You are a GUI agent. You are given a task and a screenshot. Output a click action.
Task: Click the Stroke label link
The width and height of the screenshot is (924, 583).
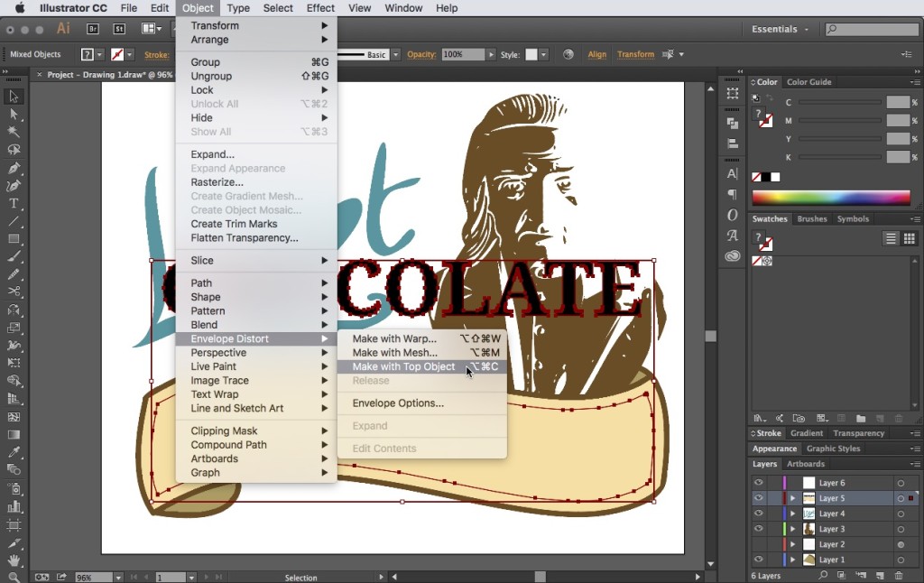click(x=157, y=55)
